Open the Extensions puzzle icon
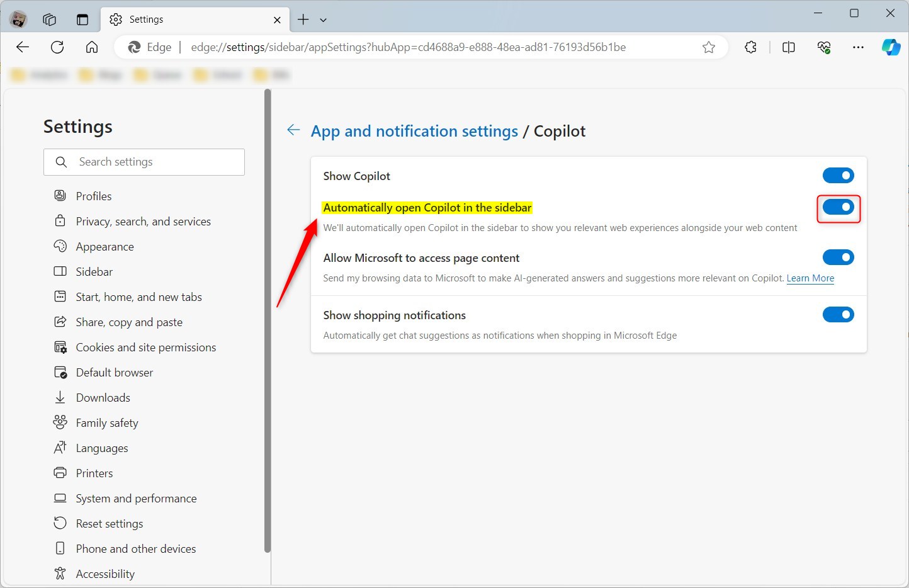Viewport: 909px width, 588px height. [x=750, y=47]
